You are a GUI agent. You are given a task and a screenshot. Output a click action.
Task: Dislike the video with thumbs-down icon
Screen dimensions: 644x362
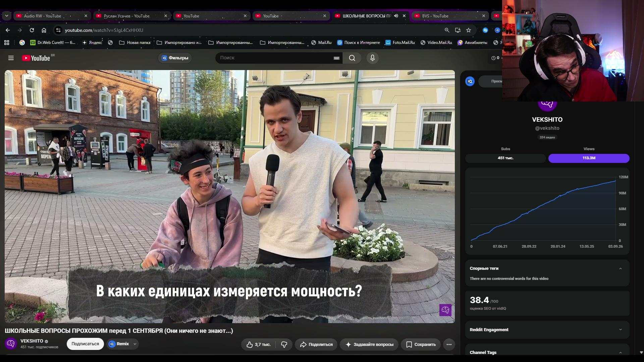click(284, 344)
